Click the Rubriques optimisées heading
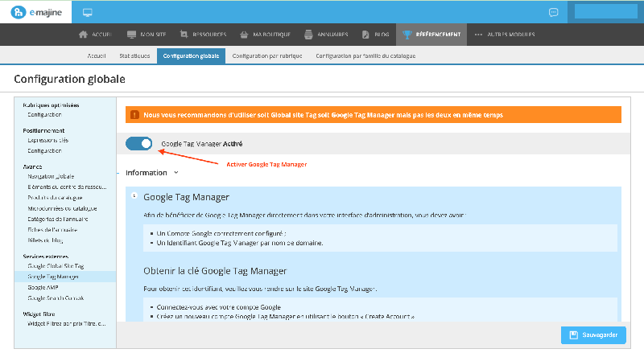 click(51, 105)
